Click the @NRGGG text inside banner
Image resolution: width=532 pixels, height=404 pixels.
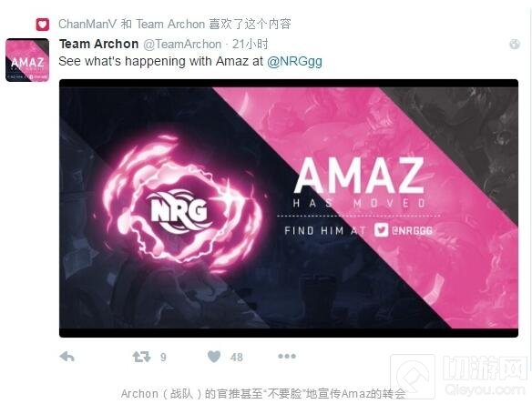(x=412, y=231)
